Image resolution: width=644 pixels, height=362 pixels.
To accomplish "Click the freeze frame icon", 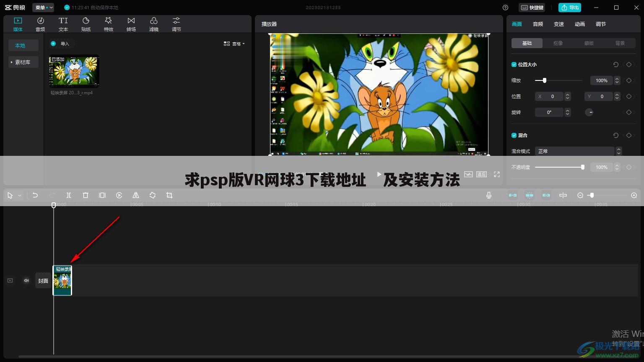I will click(x=102, y=195).
